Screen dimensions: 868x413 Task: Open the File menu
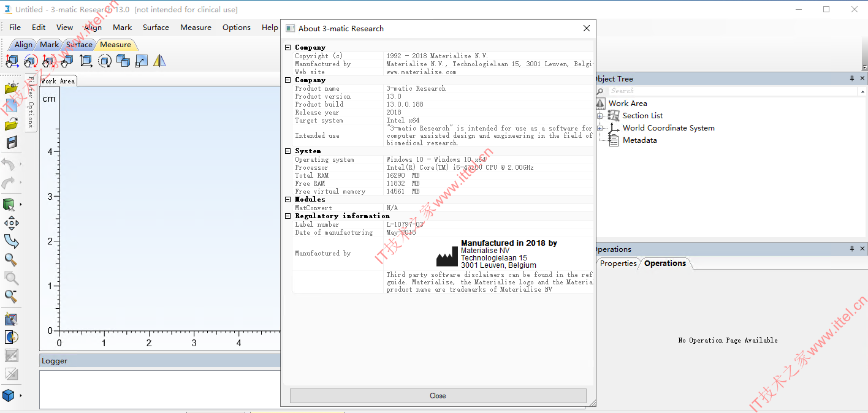pyautogui.click(x=15, y=27)
